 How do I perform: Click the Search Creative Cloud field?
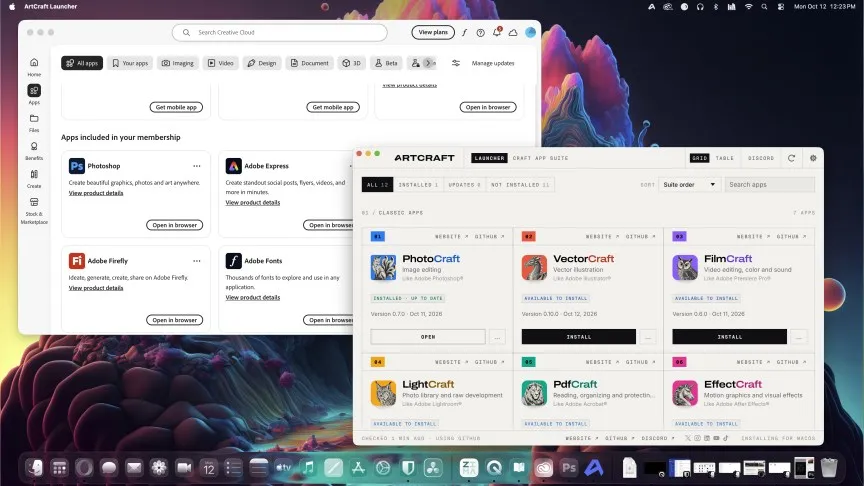pos(280,33)
